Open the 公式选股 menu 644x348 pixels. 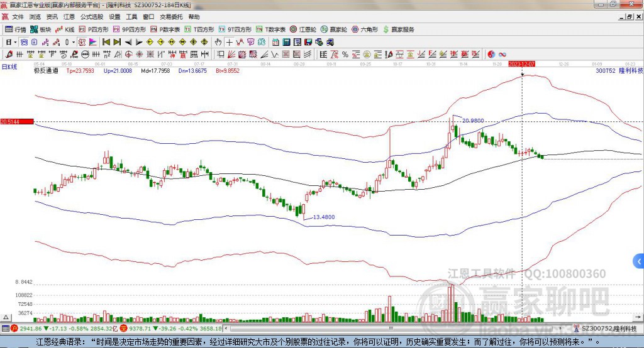(x=92, y=17)
